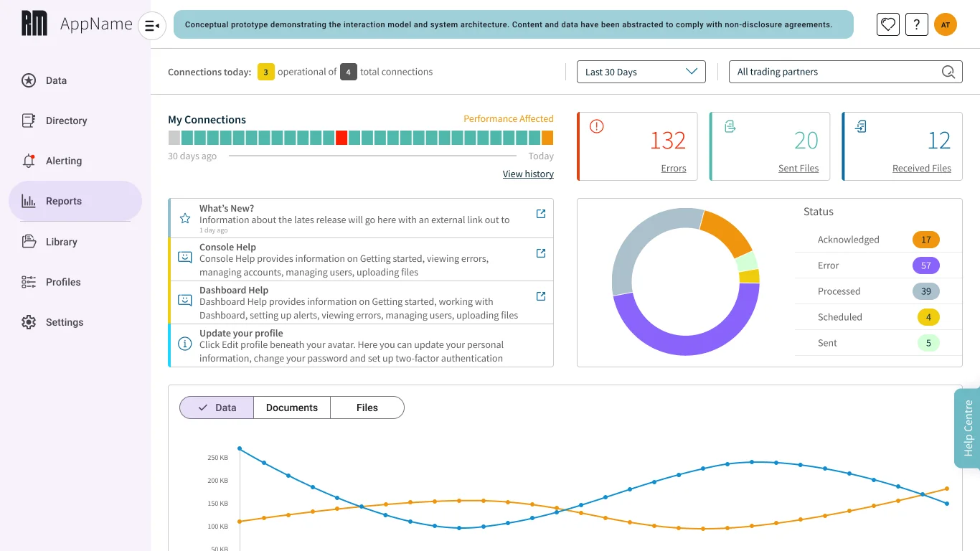
Task: Open the Sent Files link
Action: (x=798, y=169)
